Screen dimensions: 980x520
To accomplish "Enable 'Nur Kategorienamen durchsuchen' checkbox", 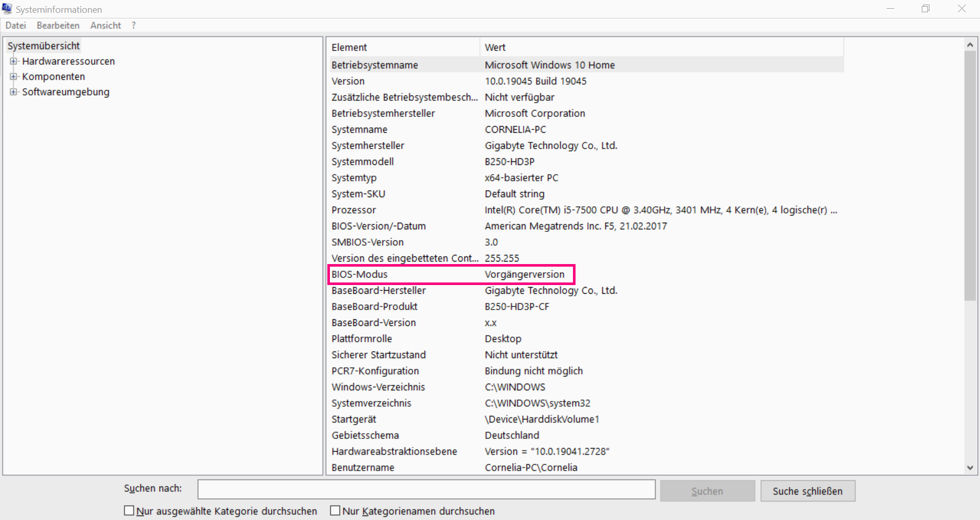I will click(x=335, y=511).
